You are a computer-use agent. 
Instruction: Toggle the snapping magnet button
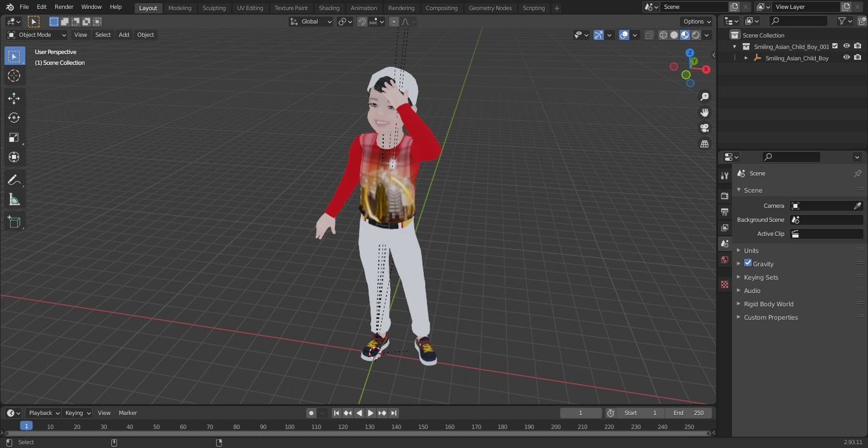point(362,22)
